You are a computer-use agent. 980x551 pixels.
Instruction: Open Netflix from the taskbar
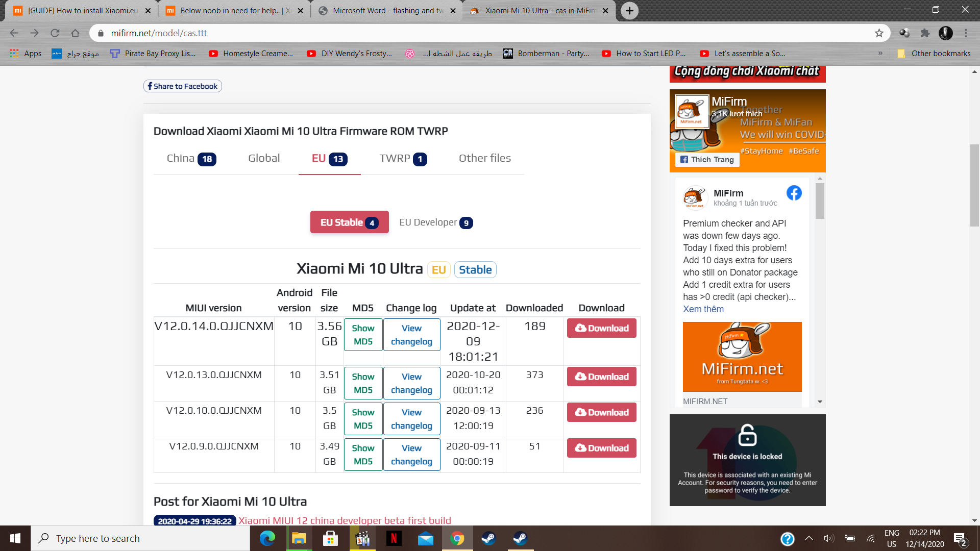(394, 538)
